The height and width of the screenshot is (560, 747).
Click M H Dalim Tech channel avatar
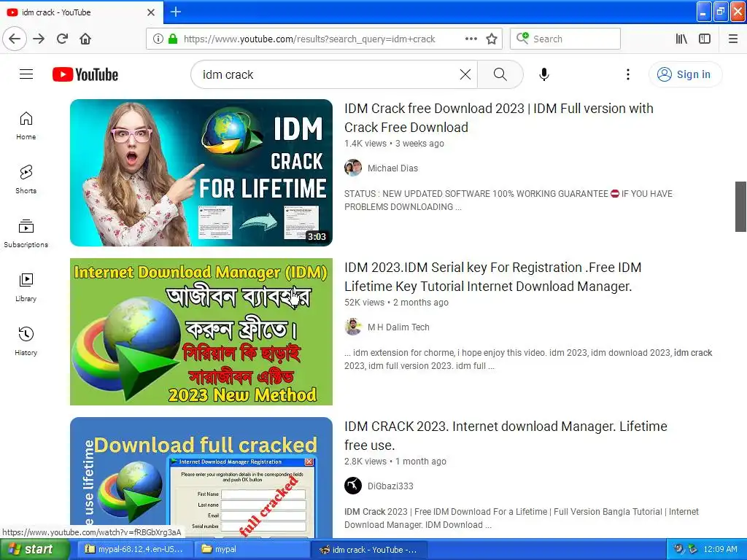[x=353, y=327]
